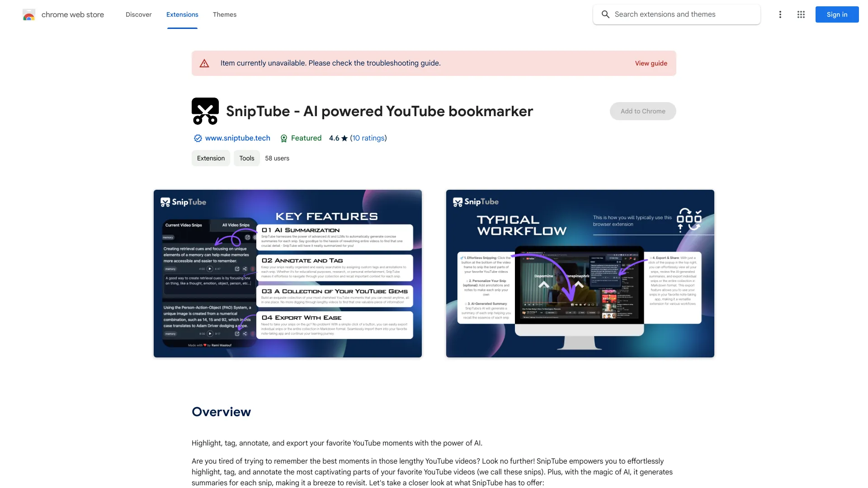The image size is (868, 488).
Task: Click the three-dot more options menu icon
Action: point(779,14)
